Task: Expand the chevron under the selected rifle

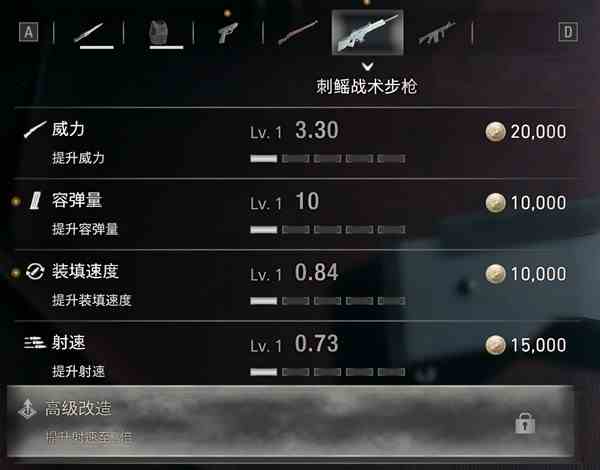Action: (x=367, y=67)
